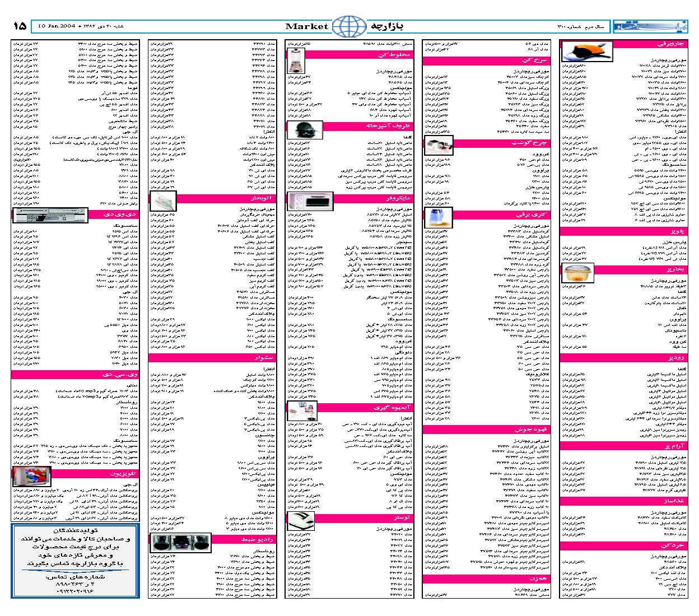
Task: Click the date '10 Jan. 2004'
Action: 57,26
